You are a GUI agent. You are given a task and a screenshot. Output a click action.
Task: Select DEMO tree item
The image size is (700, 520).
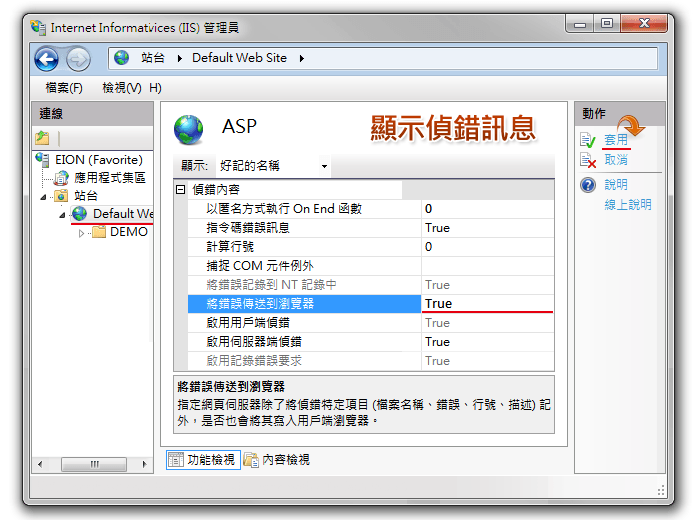[x=129, y=232]
